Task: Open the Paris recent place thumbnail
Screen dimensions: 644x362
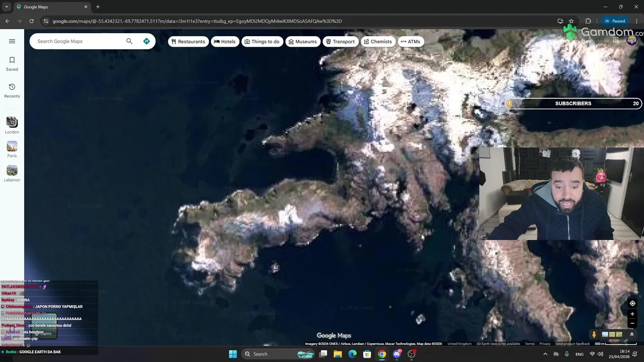Action: tap(12, 149)
